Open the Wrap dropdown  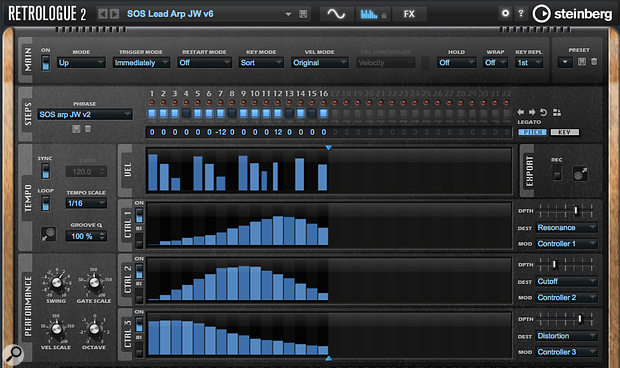coord(496,63)
